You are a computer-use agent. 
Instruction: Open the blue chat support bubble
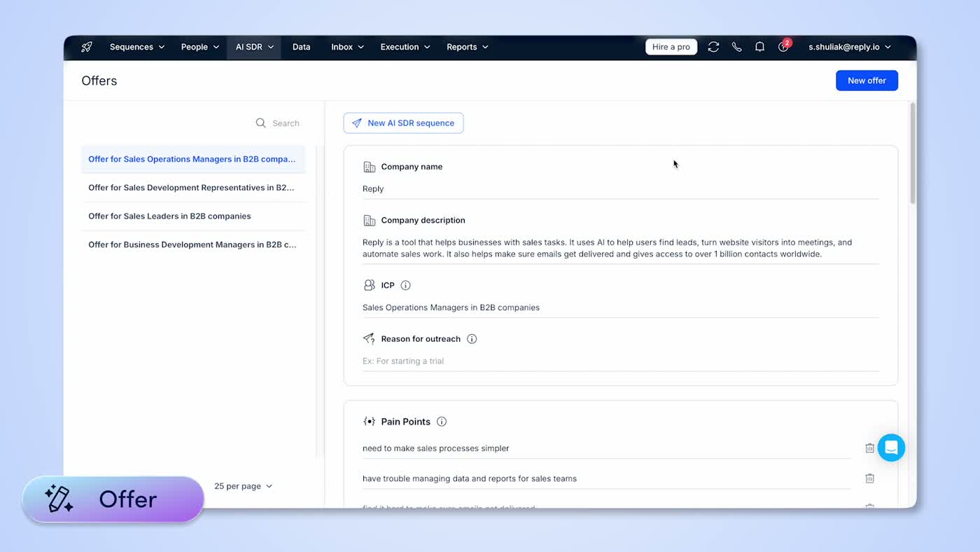pos(891,448)
